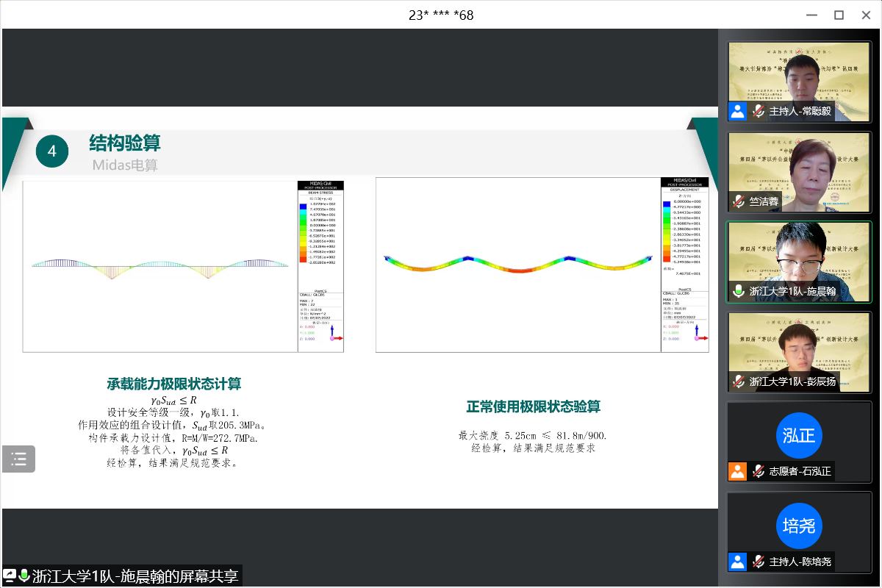Toggle muted mic of 浙江大学1队-彭辰扬

pyautogui.click(x=739, y=381)
